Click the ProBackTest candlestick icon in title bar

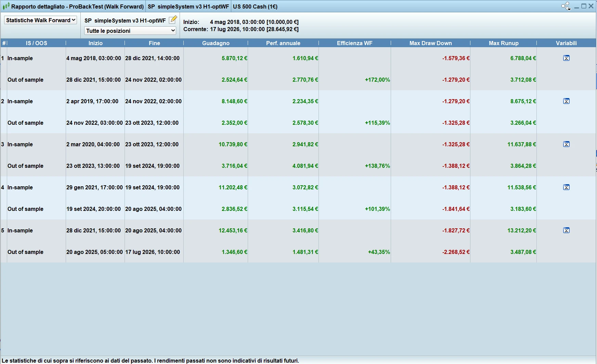point(6,6)
